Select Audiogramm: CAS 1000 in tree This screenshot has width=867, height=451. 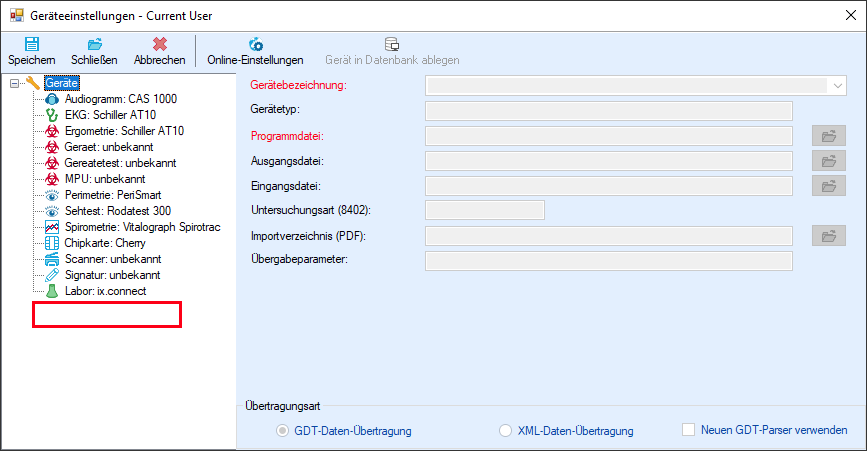(121, 99)
